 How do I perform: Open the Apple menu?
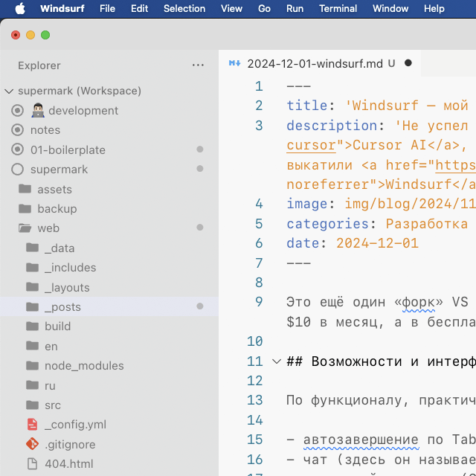tap(20, 8)
